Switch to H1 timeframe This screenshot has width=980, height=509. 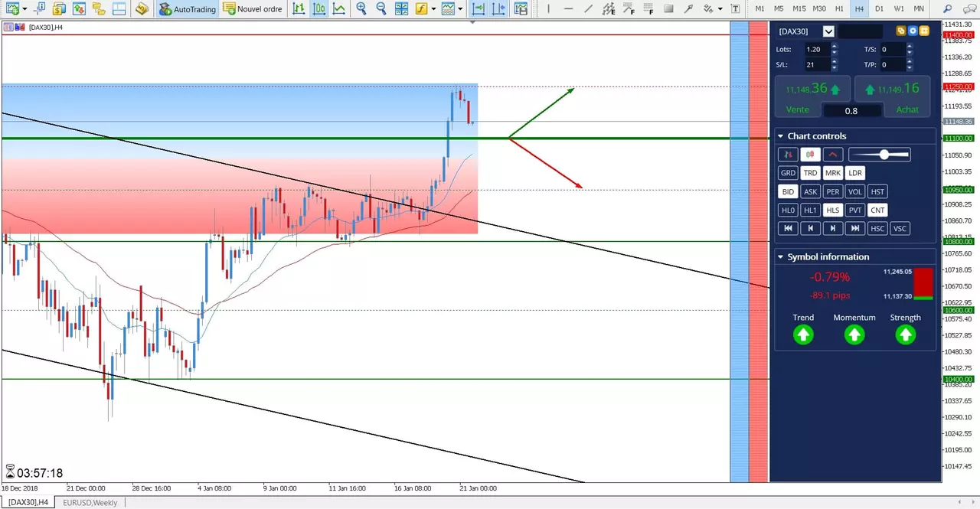[839, 9]
